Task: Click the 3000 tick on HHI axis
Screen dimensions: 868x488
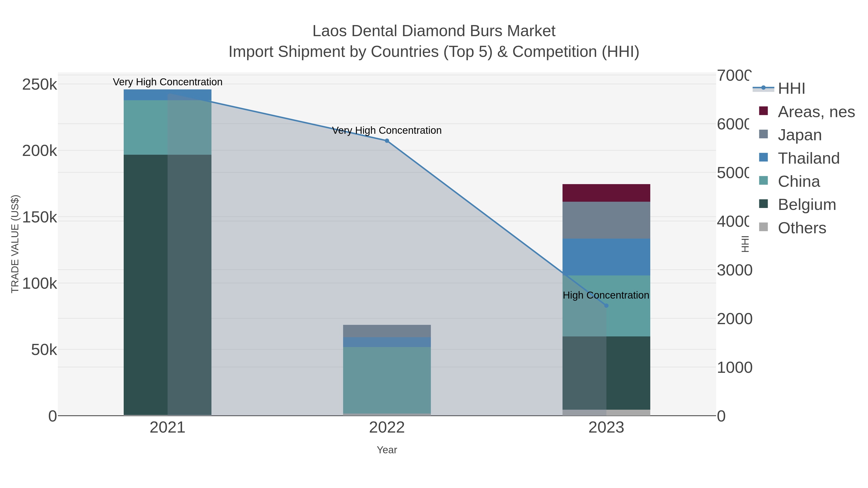Action: [735, 270]
